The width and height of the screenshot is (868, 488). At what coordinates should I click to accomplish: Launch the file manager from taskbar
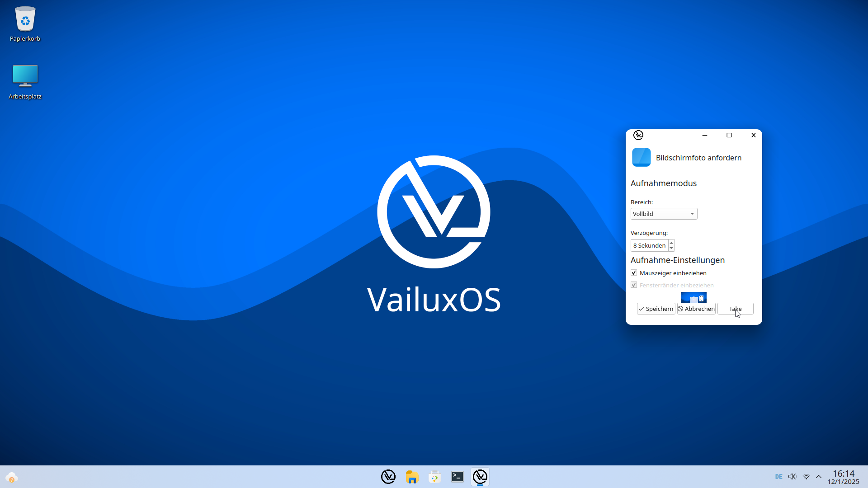[x=411, y=477]
